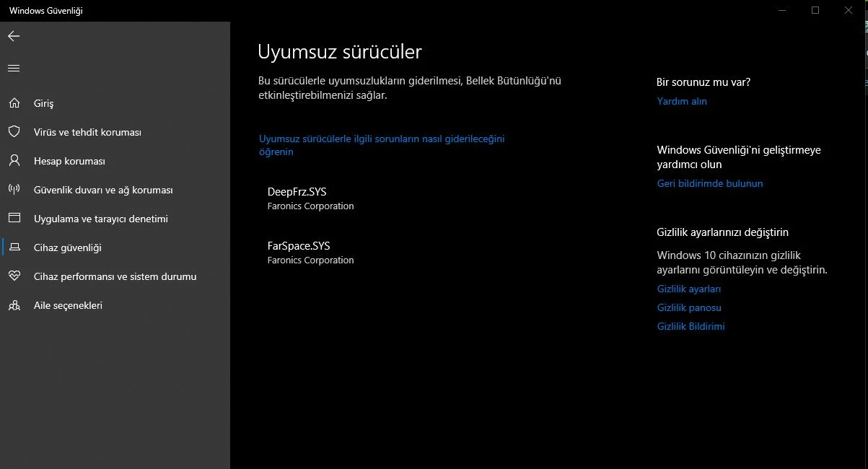868x469 pixels.
Task: Select the DeepFrz.SYS driver name
Action: [x=297, y=192]
